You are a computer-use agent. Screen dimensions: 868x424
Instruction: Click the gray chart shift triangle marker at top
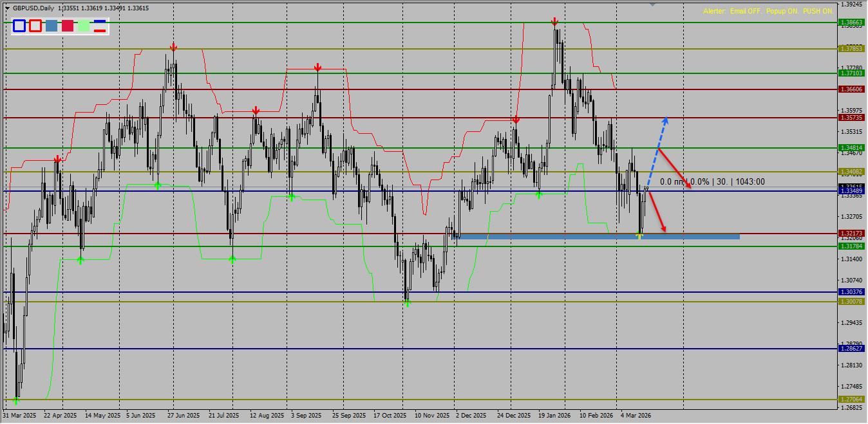click(x=652, y=5)
